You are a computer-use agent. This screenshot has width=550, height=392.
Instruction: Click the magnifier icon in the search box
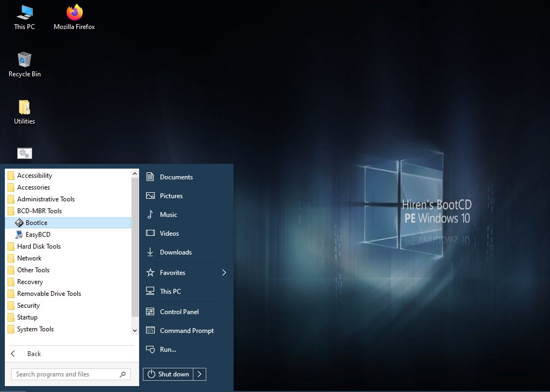tap(123, 374)
